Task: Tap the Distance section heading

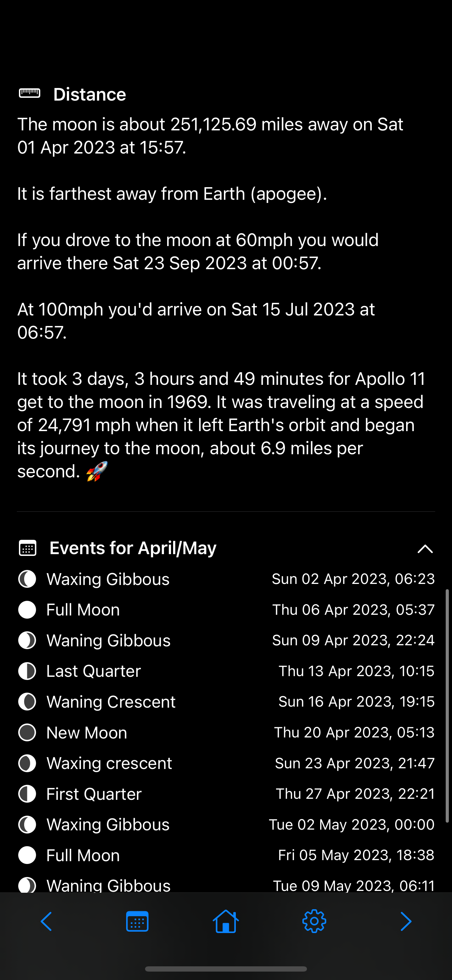Action: [89, 94]
